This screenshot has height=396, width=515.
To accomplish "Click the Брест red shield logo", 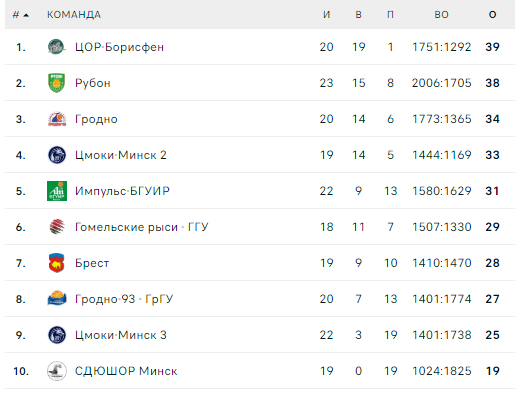I will 56,263.
